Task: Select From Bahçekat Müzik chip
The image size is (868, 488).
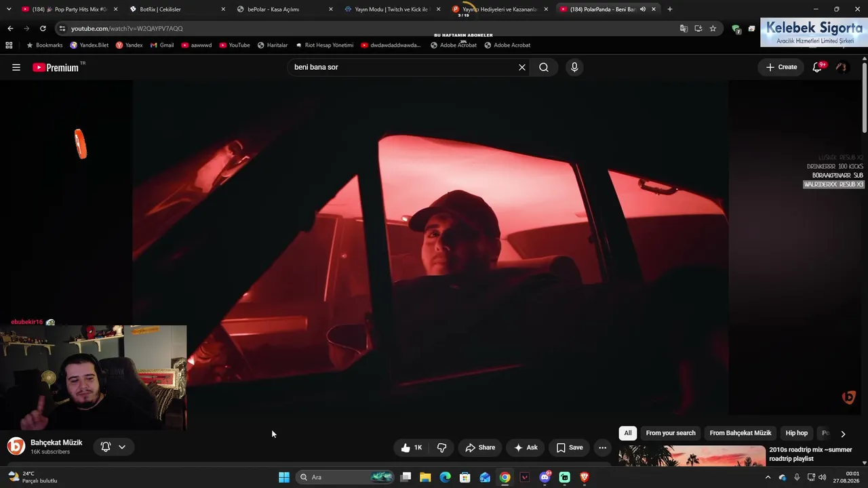Action: pyautogui.click(x=741, y=433)
